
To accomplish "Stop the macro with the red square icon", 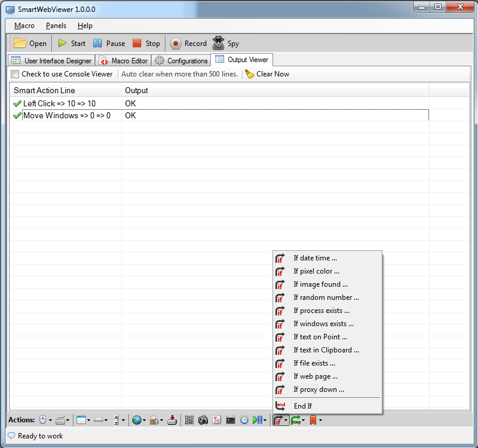I will [137, 43].
